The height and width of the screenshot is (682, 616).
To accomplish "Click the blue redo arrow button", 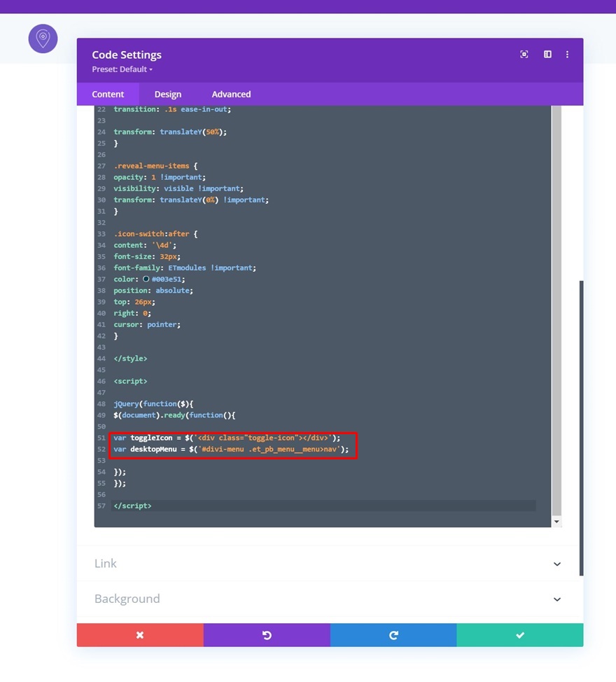I will pos(393,635).
